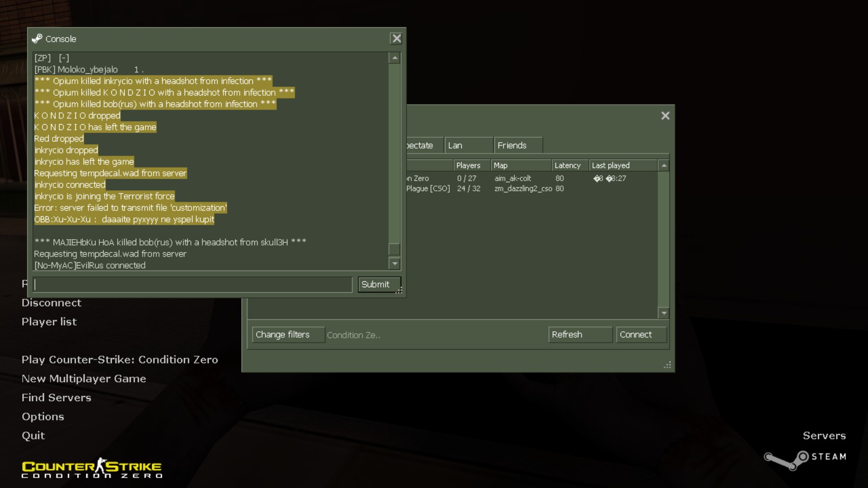The image size is (868, 488).
Task: Switch to the Friends tab
Action: point(518,145)
